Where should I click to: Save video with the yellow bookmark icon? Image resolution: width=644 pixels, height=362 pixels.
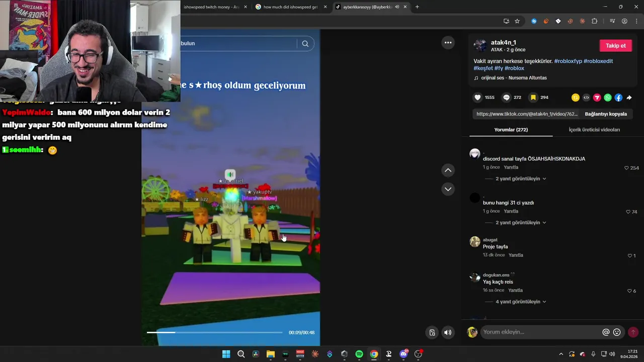533,98
